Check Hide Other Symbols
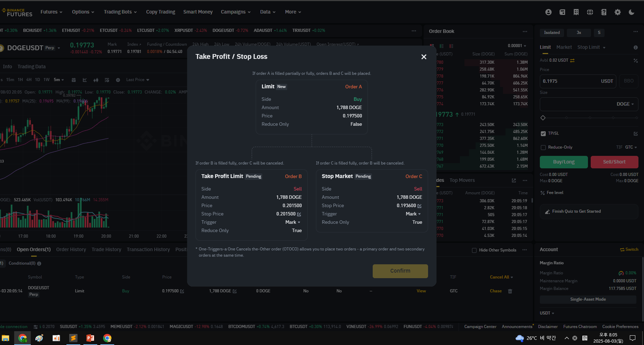Viewport: 644px width, 345px height. 474,250
